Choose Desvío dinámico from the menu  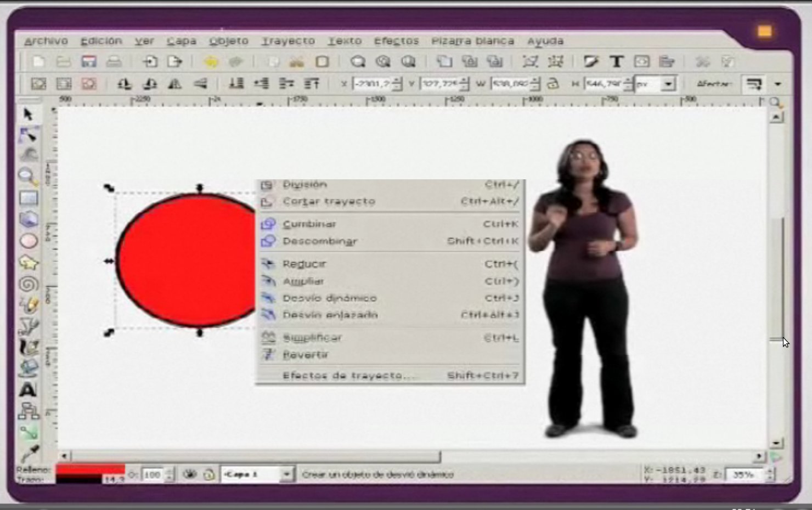coord(390,298)
